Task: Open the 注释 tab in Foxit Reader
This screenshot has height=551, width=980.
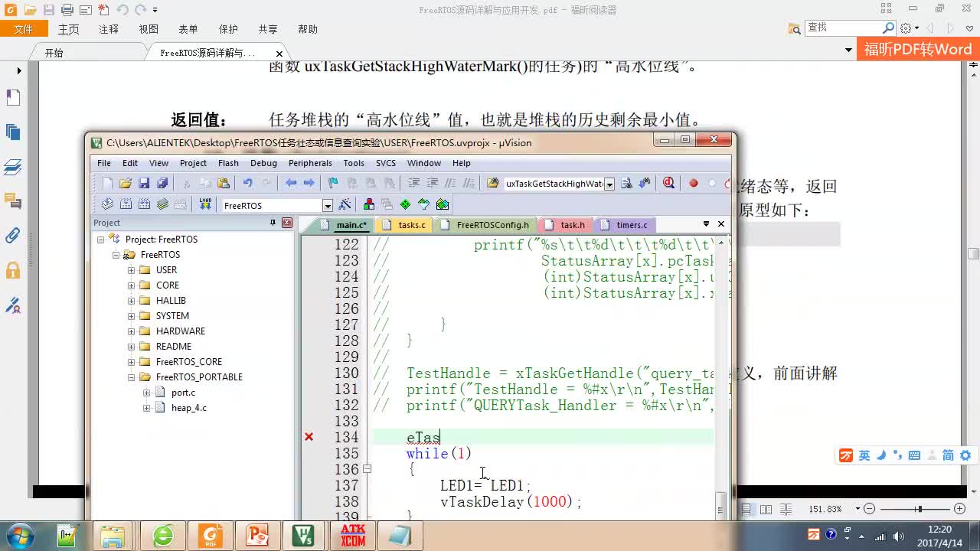Action: pyautogui.click(x=109, y=29)
